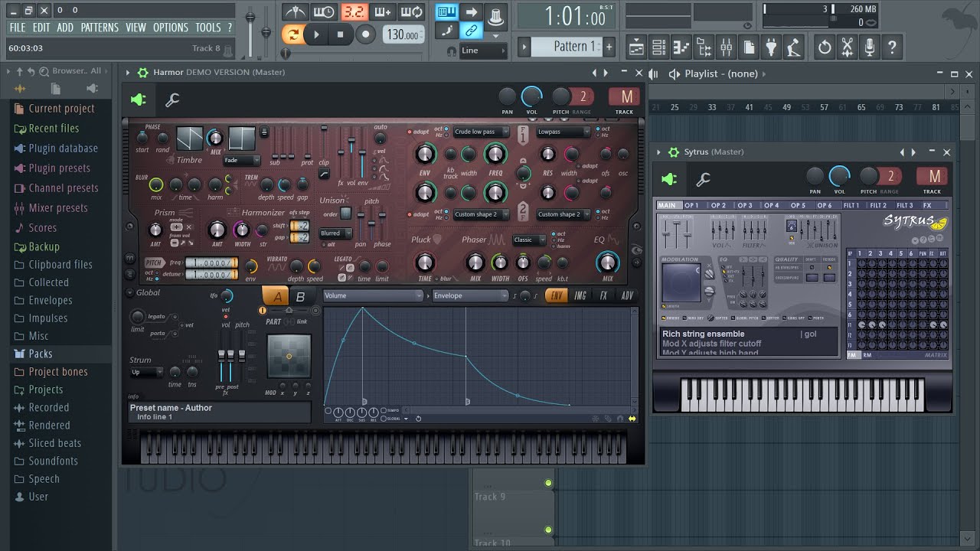Screen dimensions: 980x551
Task: Open the FILE menu
Action: point(17,28)
